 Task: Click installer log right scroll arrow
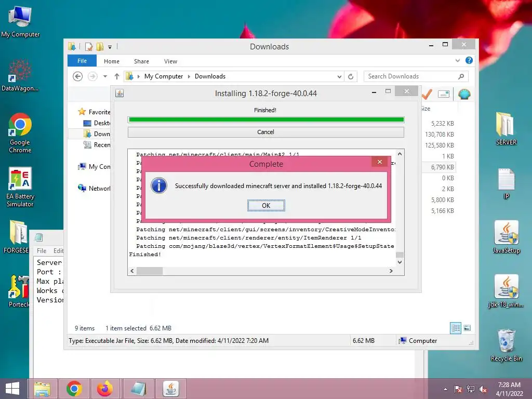391,271
